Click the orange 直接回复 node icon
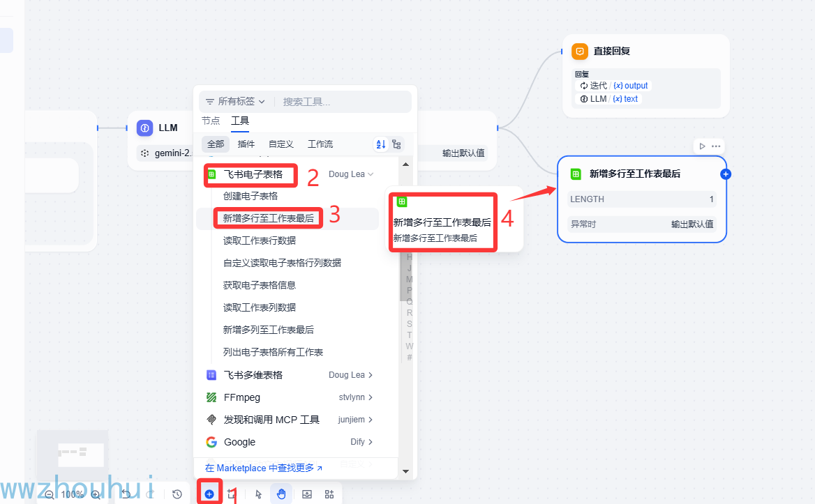815x504 pixels. [580, 52]
